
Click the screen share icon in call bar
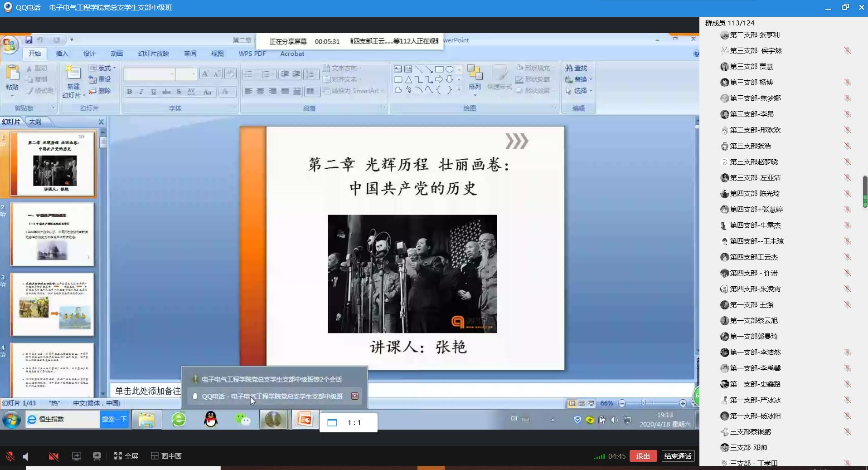(77, 456)
